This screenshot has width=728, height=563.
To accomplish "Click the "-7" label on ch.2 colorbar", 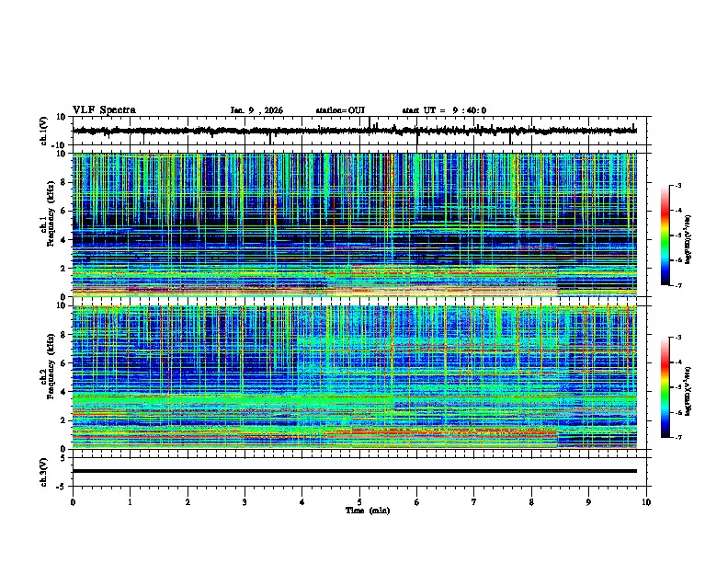I will point(677,438).
